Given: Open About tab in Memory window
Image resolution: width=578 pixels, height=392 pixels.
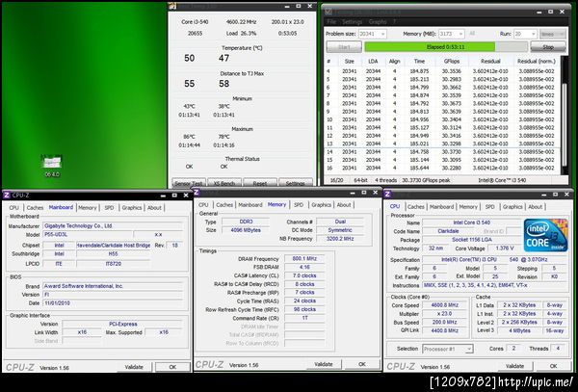Looking at the screenshot, I should click(x=344, y=205).
